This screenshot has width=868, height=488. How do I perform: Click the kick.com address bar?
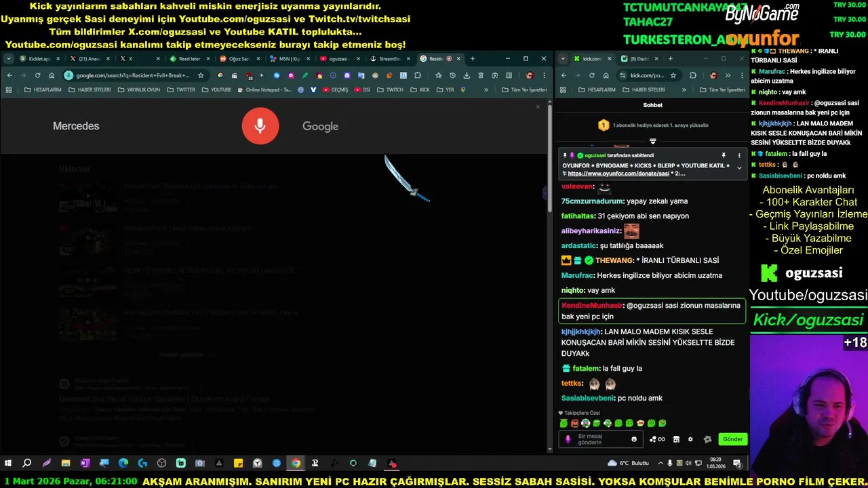click(x=649, y=75)
